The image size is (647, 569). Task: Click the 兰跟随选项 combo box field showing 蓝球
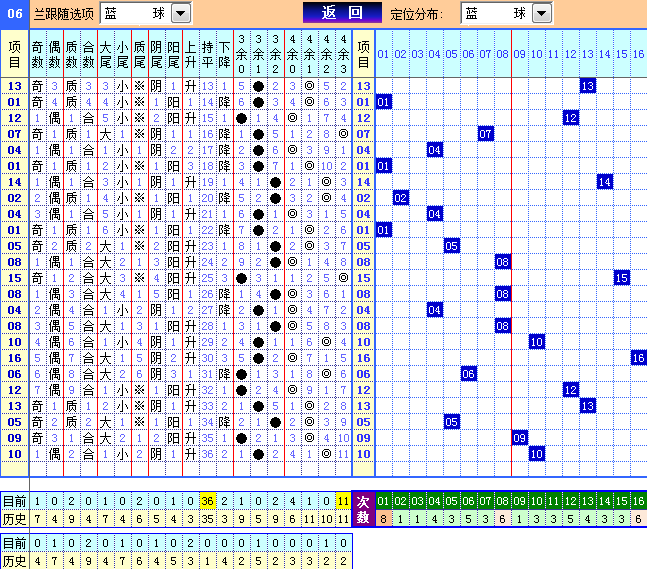click(145, 14)
